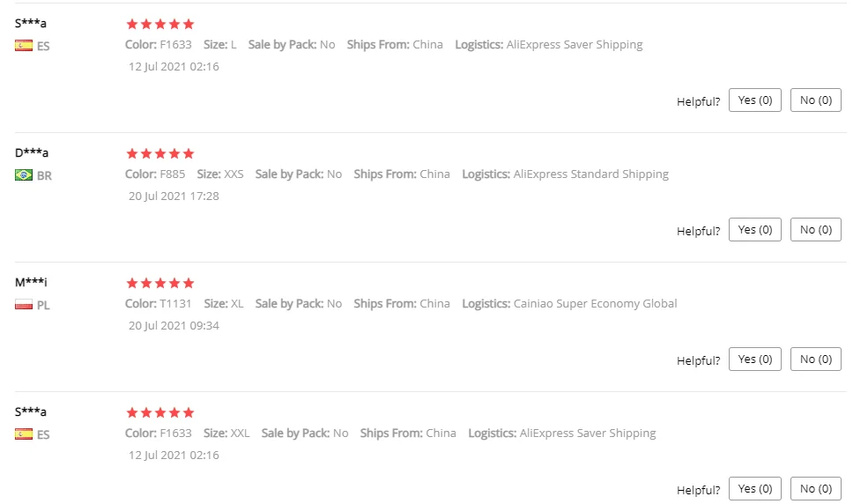Viewport: 853px width, 504px height.
Task: Click Yes for the Size L review
Action: (x=754, y=100)
